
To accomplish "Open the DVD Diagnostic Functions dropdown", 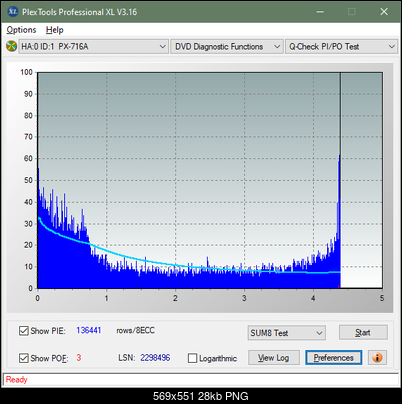I will [227, 47].
